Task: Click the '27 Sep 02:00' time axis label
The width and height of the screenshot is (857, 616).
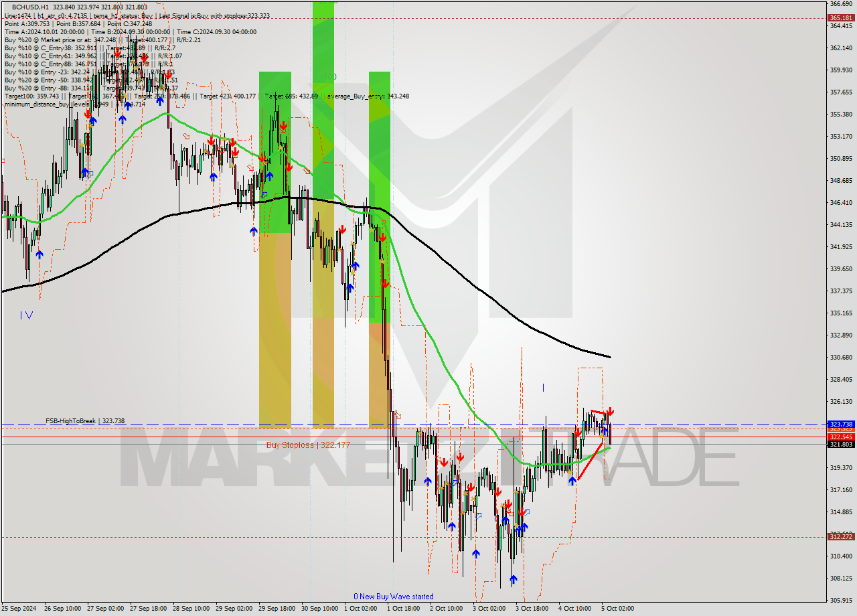Action: (x=104, y=609)
